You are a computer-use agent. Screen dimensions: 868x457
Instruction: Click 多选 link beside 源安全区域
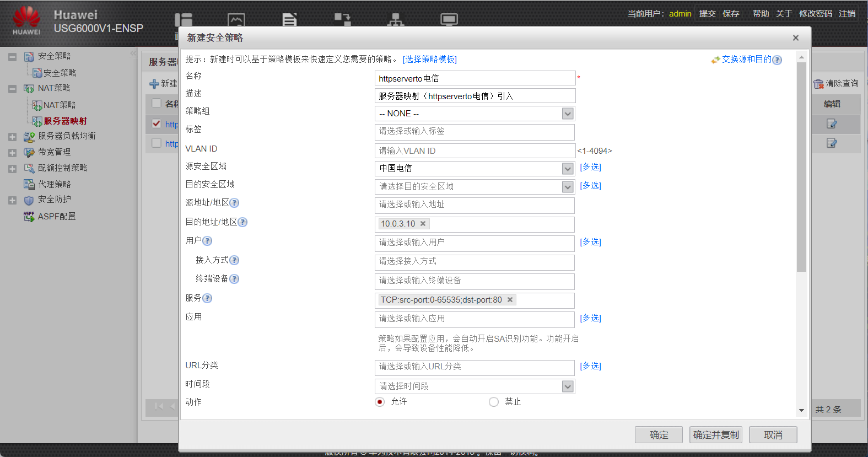coord(590,167)
